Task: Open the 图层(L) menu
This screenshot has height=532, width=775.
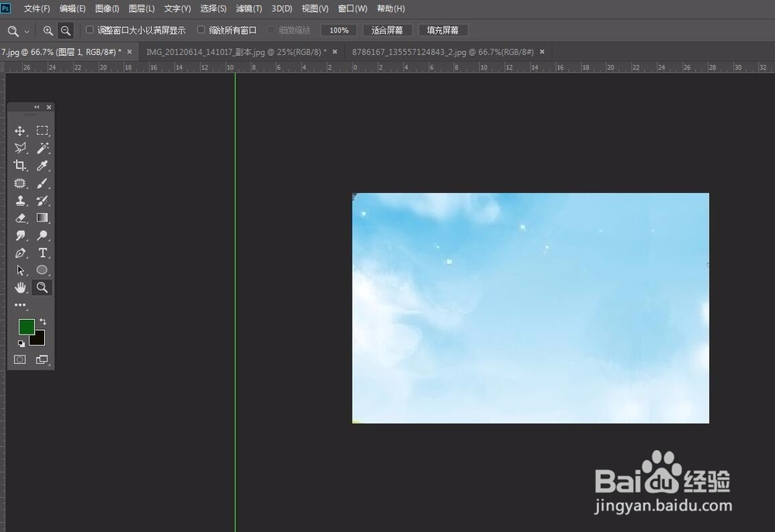Action: point(141,9)
